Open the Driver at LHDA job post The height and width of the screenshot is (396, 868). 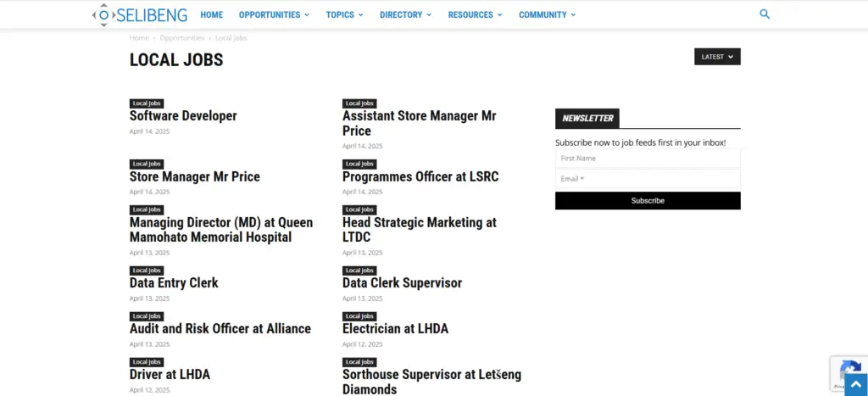[170, 375]
